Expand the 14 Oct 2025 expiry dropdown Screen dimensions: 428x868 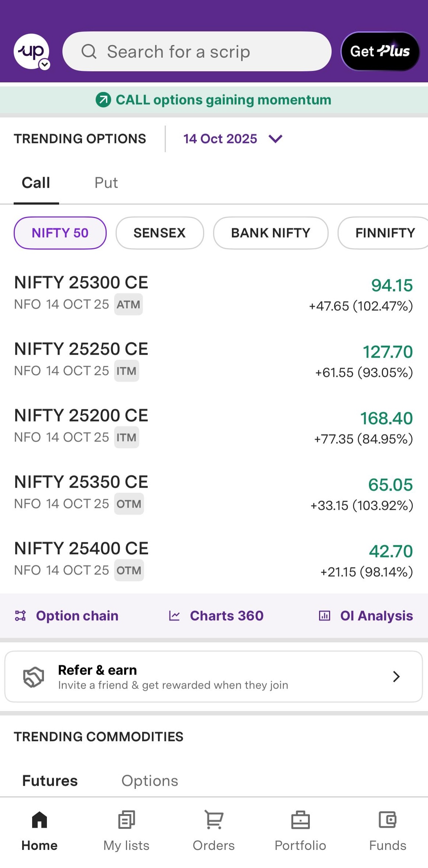[x=275, y=139]
